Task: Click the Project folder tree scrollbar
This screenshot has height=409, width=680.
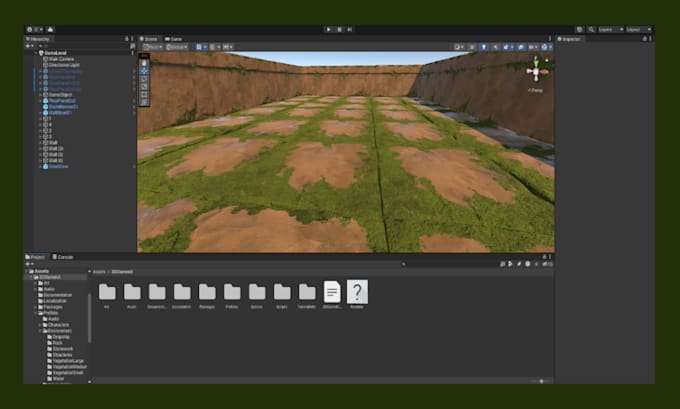Action: [x=90, y=317]
